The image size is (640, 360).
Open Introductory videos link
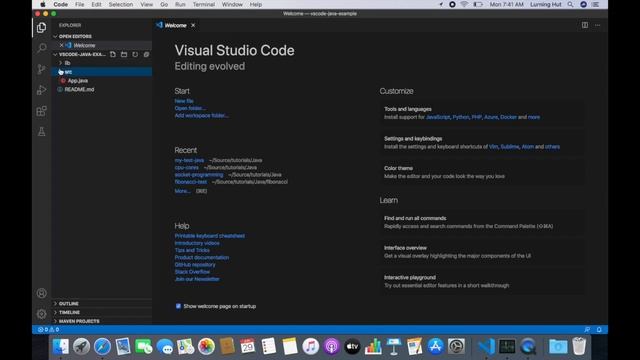pos(197,243)
